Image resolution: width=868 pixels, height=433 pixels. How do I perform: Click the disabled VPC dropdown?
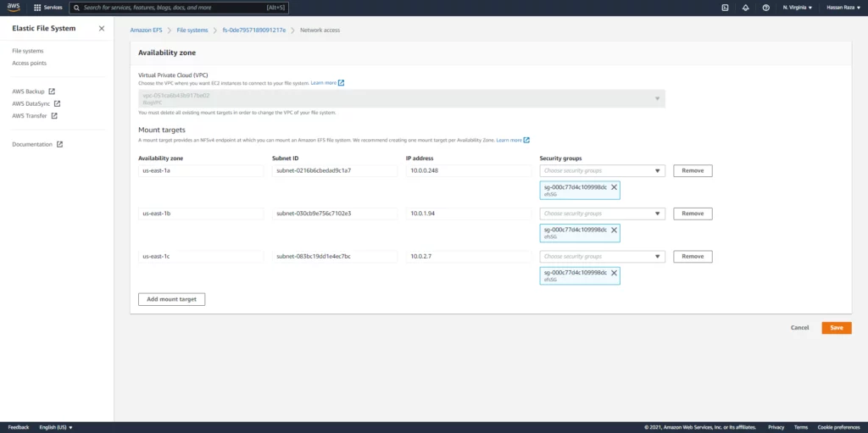tap(401, 98)
